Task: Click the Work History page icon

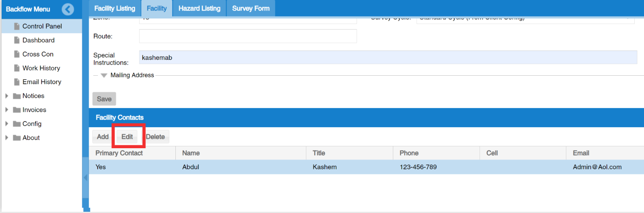Action: tap(17, 68)
